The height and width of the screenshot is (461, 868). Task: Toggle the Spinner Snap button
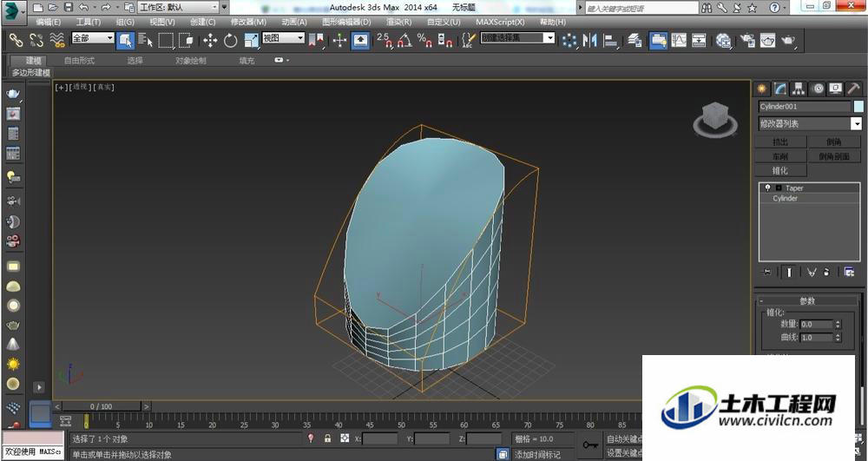[445, 41]
